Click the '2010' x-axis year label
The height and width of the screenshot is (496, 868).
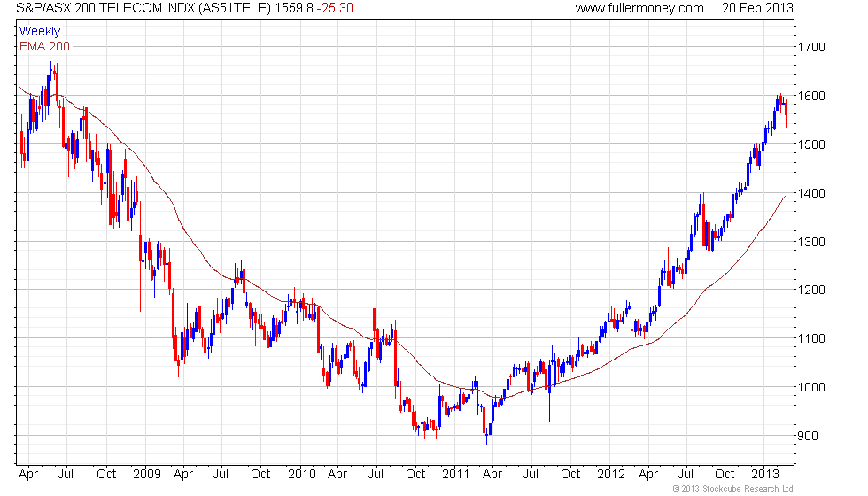pos(302,475)
